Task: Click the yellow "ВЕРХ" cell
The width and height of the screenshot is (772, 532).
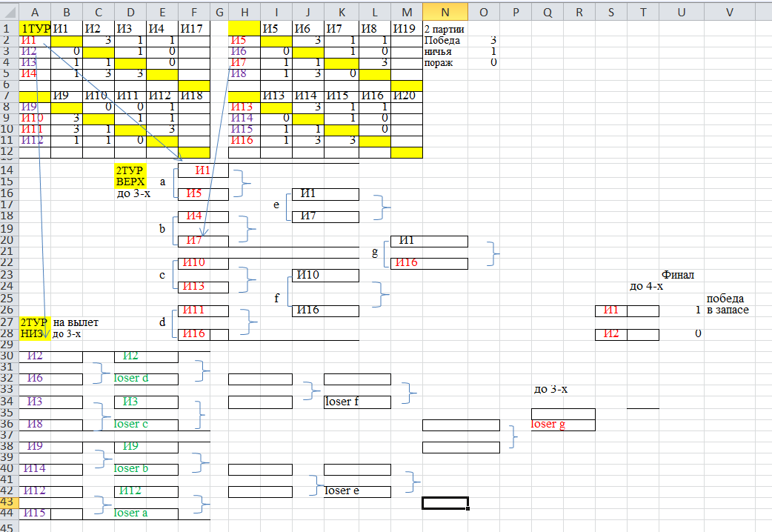Action: pyautogui.click(x=130, y=182)
